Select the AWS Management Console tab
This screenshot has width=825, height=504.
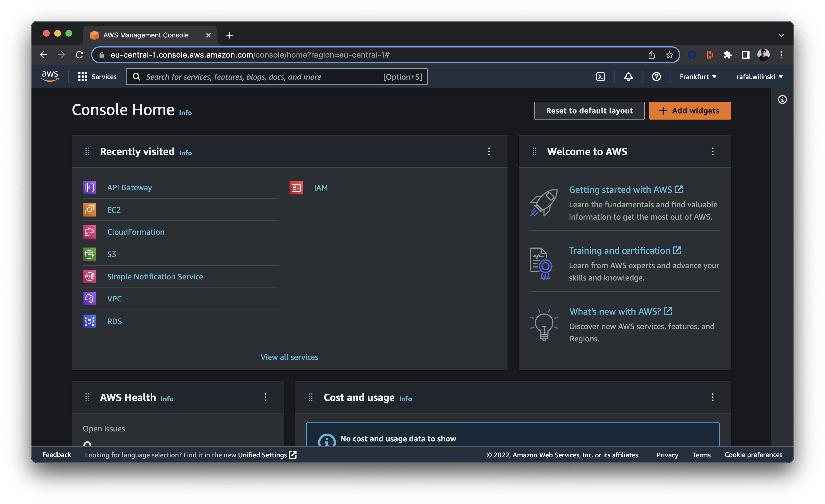click(x=150, y=35)
